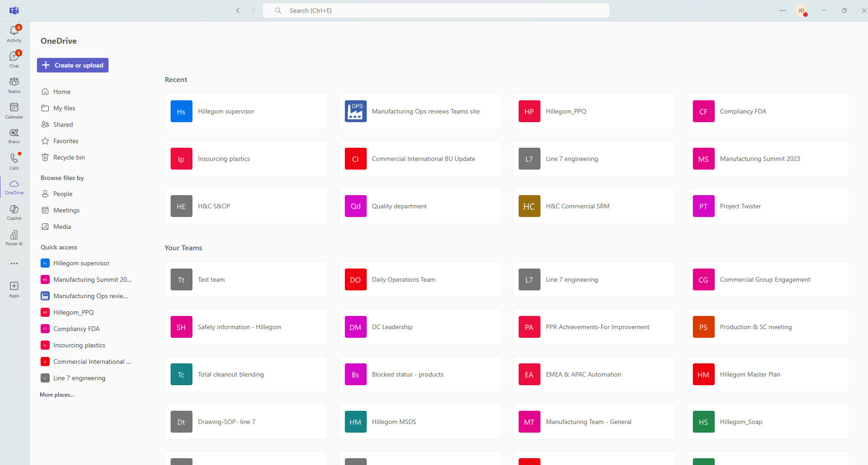Open Hillegom Master Plan card
This screenshot has width=868, height=465.
click(768, 374)
